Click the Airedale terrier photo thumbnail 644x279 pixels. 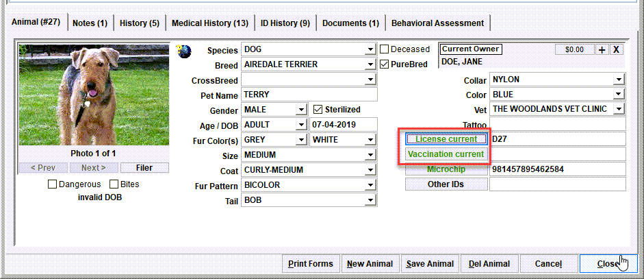[x=94, y=95]
